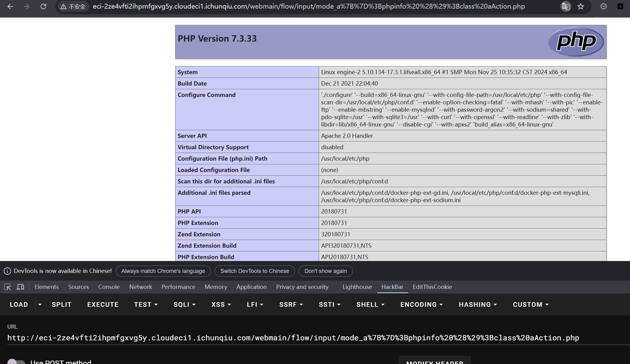Activate DevTools inspect element icon
630x364 pixels.
click(x=7, y=287)
